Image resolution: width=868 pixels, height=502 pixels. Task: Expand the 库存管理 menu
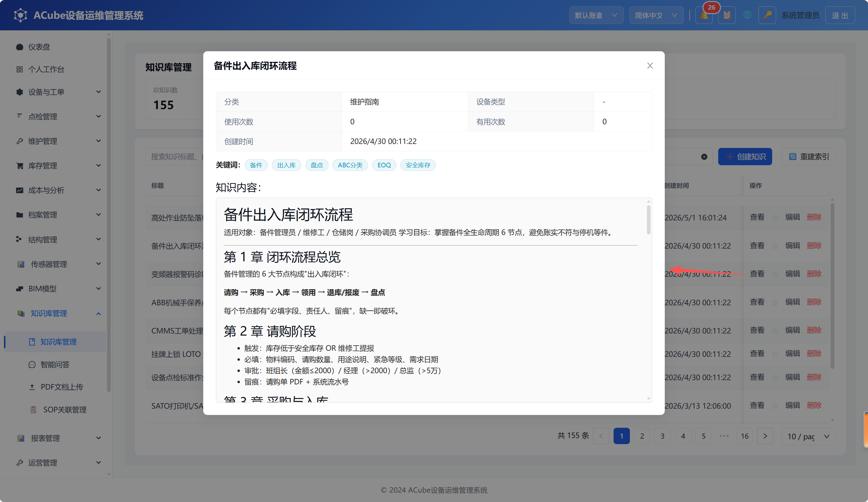pos(58,166)
